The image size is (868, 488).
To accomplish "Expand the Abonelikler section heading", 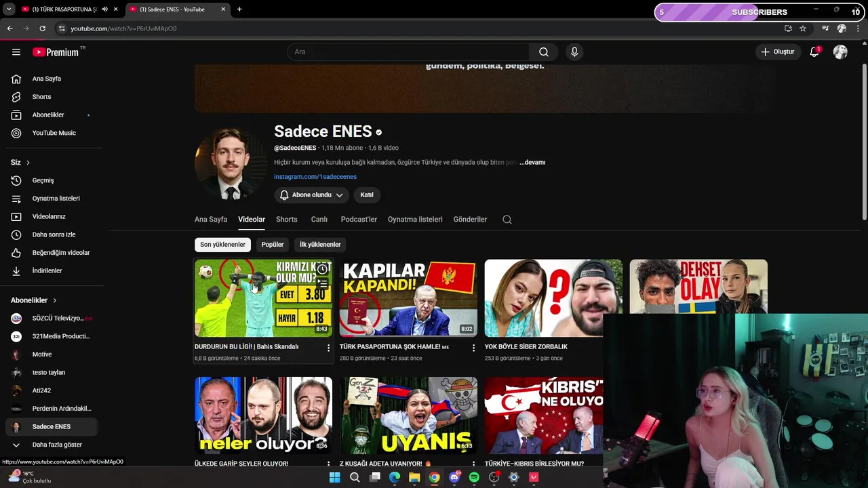I will (34, 300).
